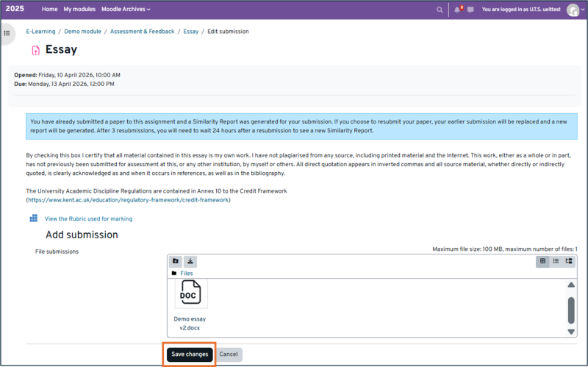Switch file view to folder tree
This screenshot has width=588, height=367.
tap(569, 261)
